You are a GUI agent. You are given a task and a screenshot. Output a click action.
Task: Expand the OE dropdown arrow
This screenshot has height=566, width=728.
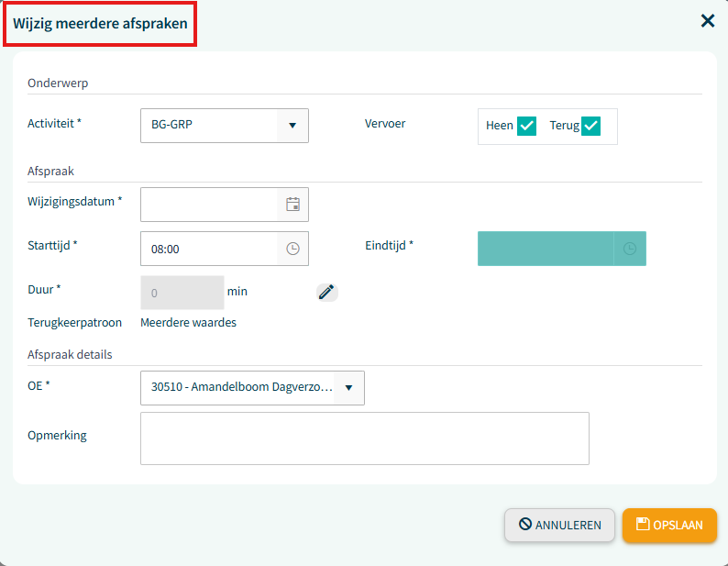click(x=348, y=387)
